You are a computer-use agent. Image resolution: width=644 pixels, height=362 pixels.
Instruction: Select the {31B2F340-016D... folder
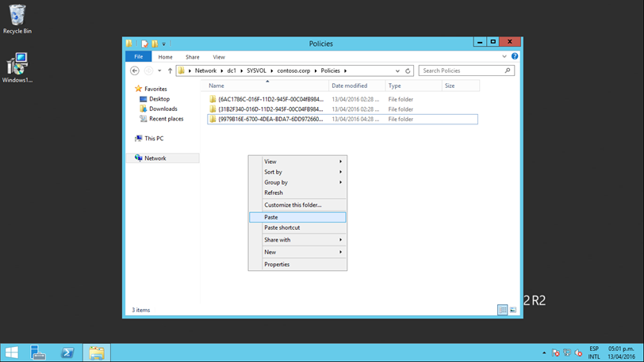(x=343, y=109)
